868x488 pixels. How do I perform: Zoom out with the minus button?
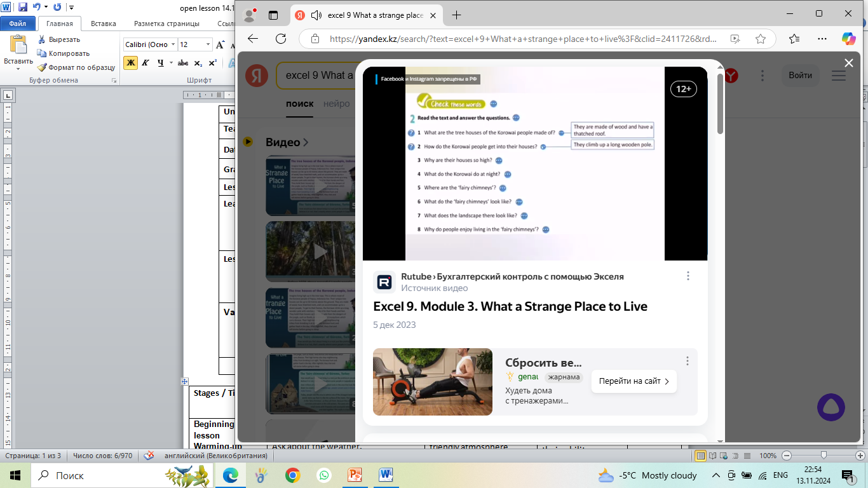787,456
